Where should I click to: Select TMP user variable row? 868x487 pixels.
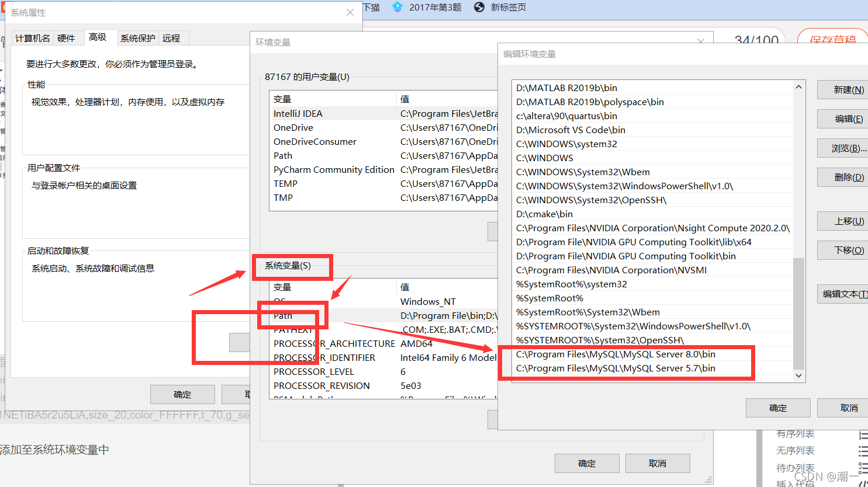coord(383,198)
